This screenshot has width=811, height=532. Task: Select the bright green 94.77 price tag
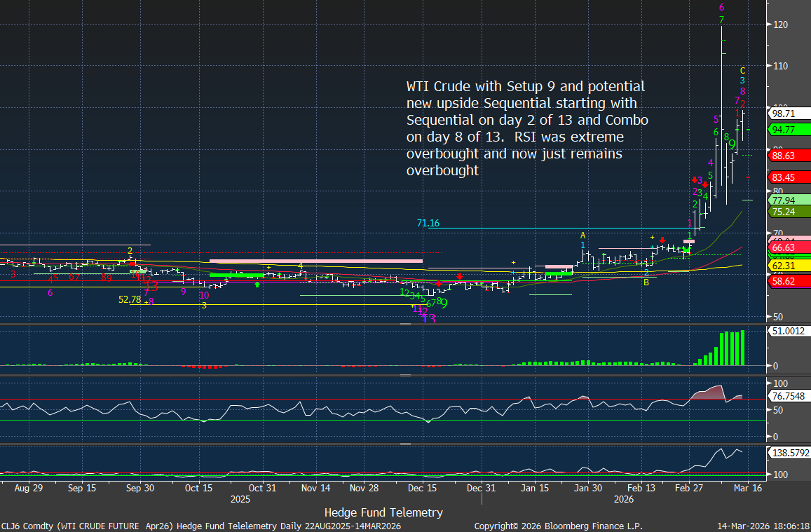pos(783,130)
